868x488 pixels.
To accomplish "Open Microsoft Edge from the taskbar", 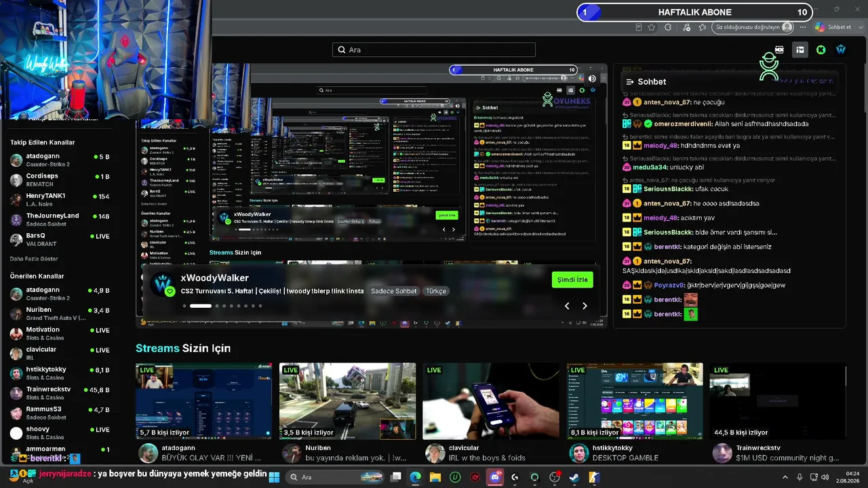I will (415, 477).
